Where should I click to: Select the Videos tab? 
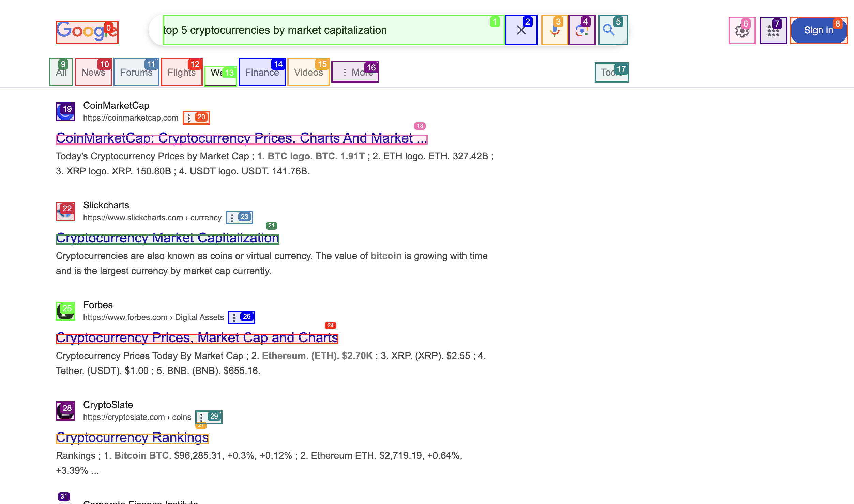308,72
